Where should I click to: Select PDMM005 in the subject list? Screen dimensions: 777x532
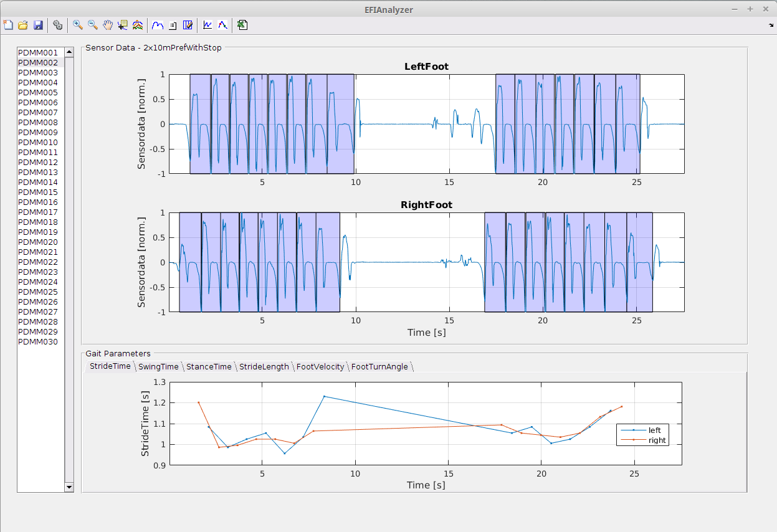click(x=38, y=93)
